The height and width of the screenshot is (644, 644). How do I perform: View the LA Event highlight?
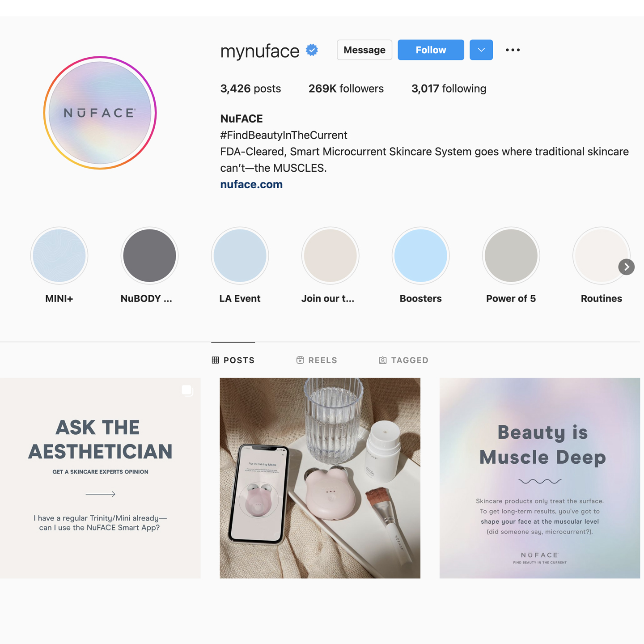pos(240,255)
